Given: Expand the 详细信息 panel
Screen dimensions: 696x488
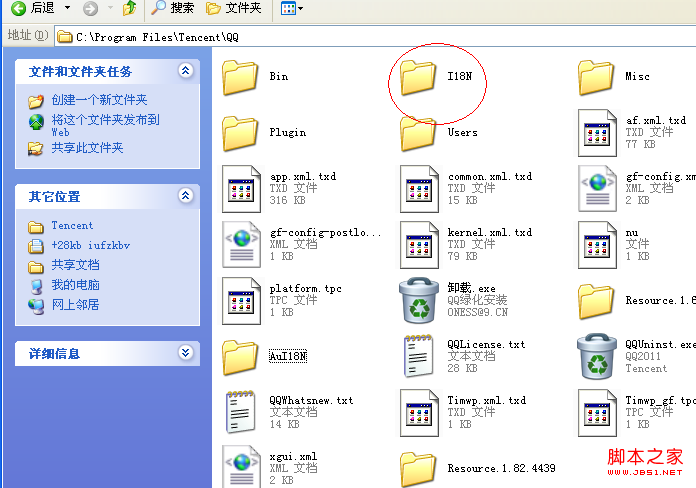Looking at the screenshot, I should pyautogui.click(x=186, y=353).
